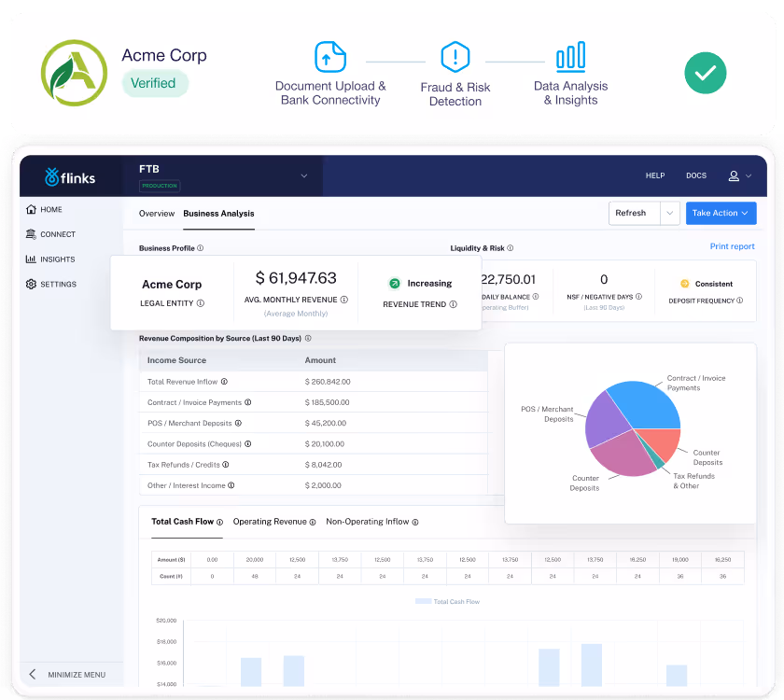Click info icon beside Total Revenue Inflow
The width and height of the screenshot is (784, 700).
[x=224, y=382]
